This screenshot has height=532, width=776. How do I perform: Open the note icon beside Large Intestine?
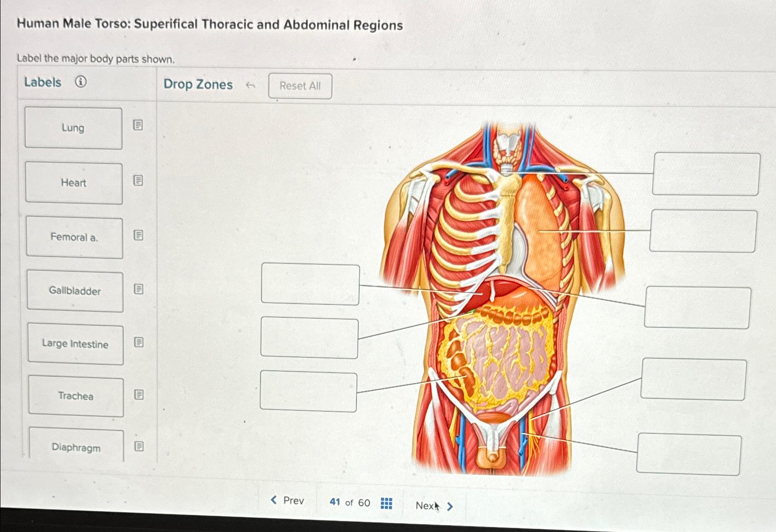click(139, 342)
